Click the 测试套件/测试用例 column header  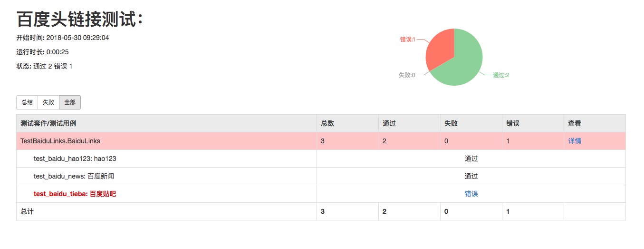coord(48,123)
